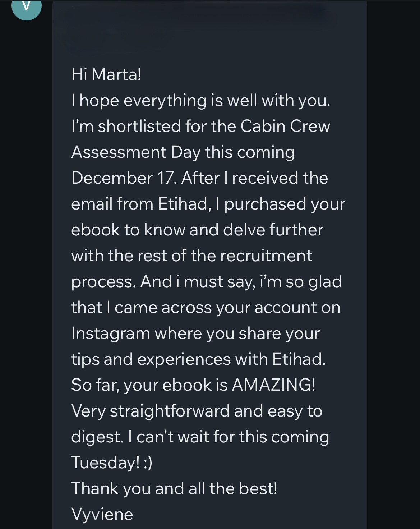420x529 pixels.
Task: Click the "December 17" date text
Action: point(123,178)
